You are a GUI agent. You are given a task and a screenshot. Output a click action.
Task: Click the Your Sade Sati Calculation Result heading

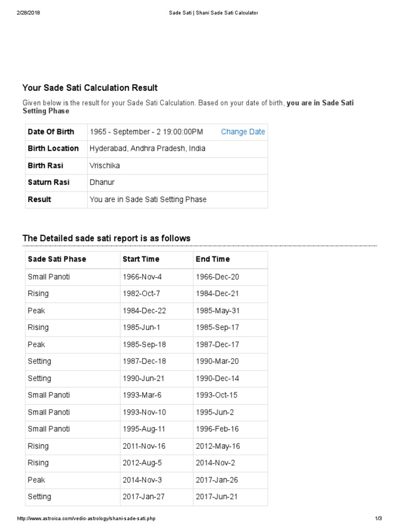pyautogui.click(x=90, y=88)
